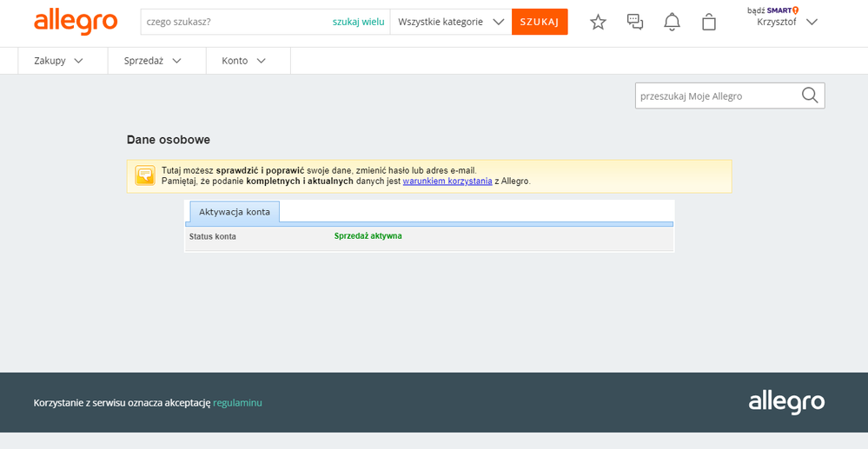Open the warunkiem korzystania link
This screenshot has height=449, width=868.
point(447,181)
